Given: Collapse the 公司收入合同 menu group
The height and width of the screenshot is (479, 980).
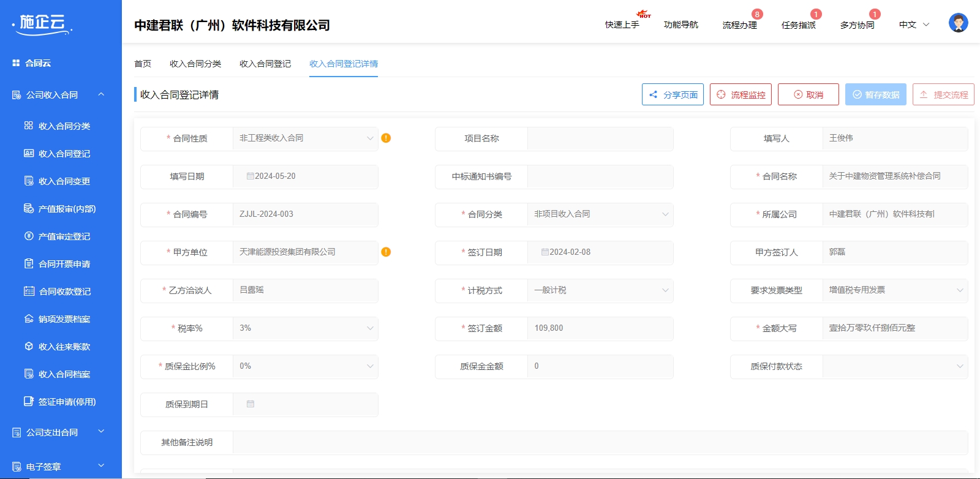Looking at the screenshot, I should tap(101, 94).
